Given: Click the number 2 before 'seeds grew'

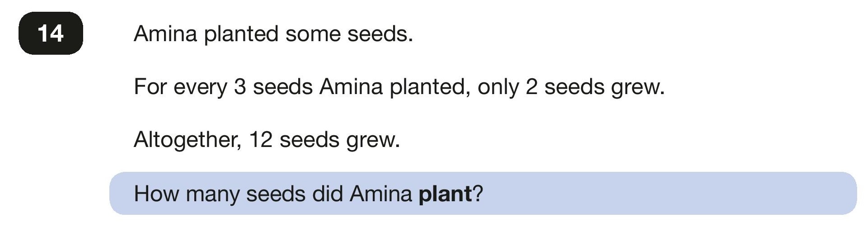Looking at the screenshot, I should 532,87.
